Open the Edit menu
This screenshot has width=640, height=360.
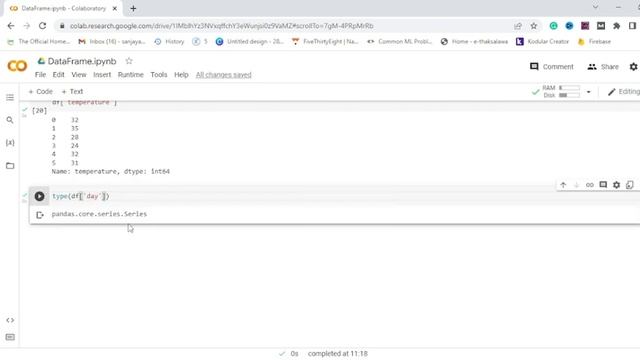(x=58, y=75)
